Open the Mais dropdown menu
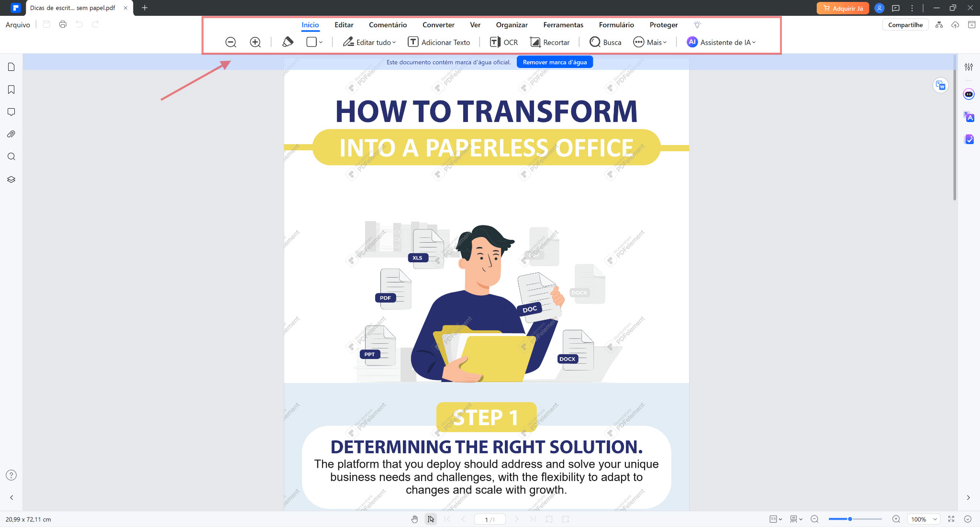 point(650,42)
